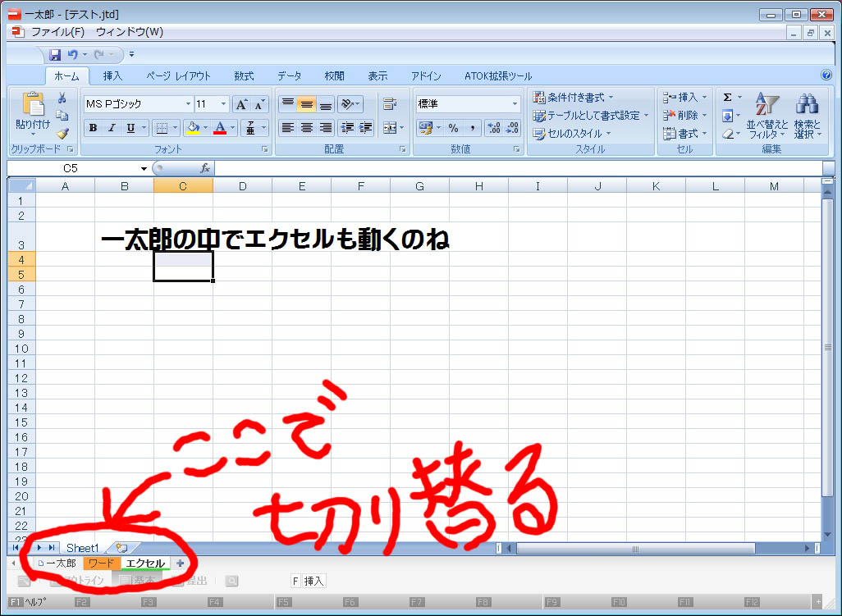Click 削除 delete cells button
This screenshot has height=616, width=842.
click(x=684, y=116)
